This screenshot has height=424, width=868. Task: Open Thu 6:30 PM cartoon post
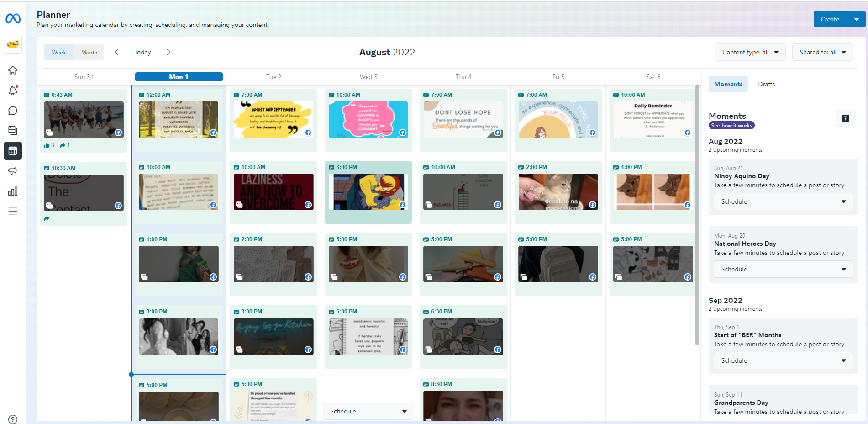(463, 337)
